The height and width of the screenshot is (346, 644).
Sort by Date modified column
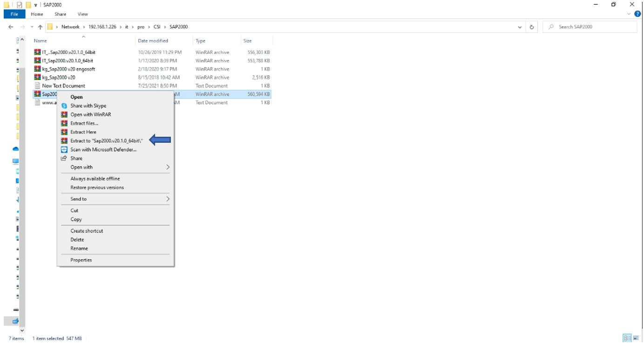tap(153, 41)
